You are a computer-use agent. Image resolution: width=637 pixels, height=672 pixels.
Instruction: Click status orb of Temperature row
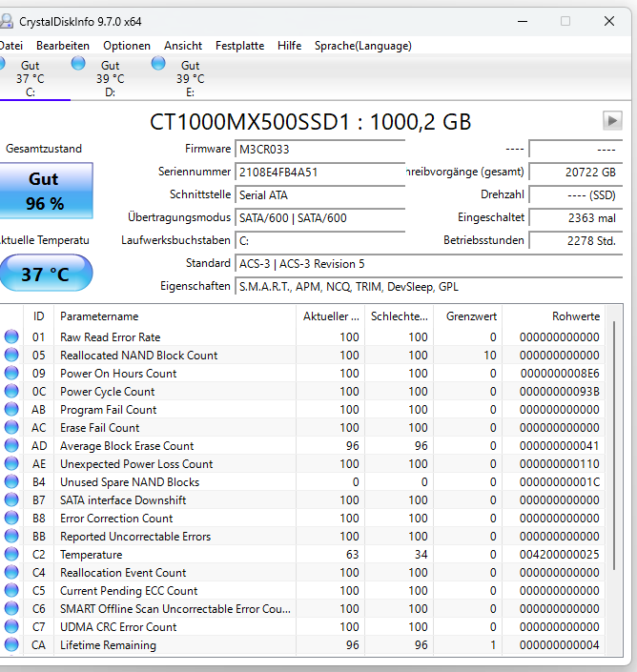pos(11,554)
